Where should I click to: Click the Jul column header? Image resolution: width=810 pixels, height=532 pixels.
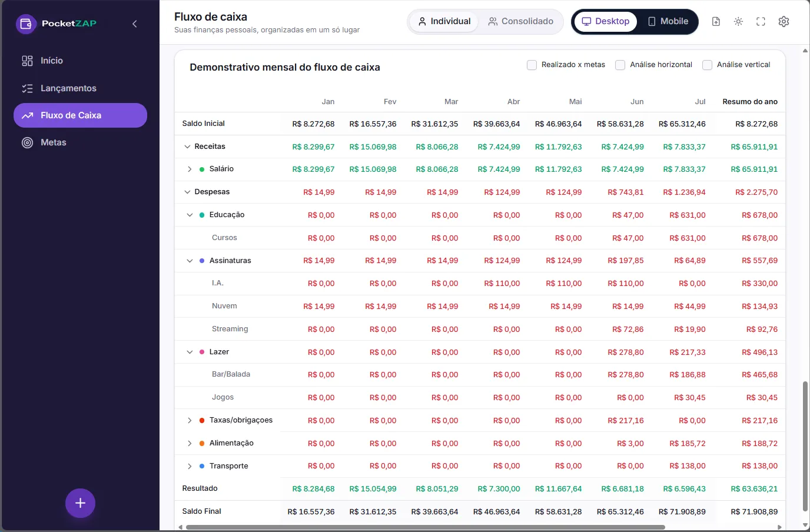[700, 102]
